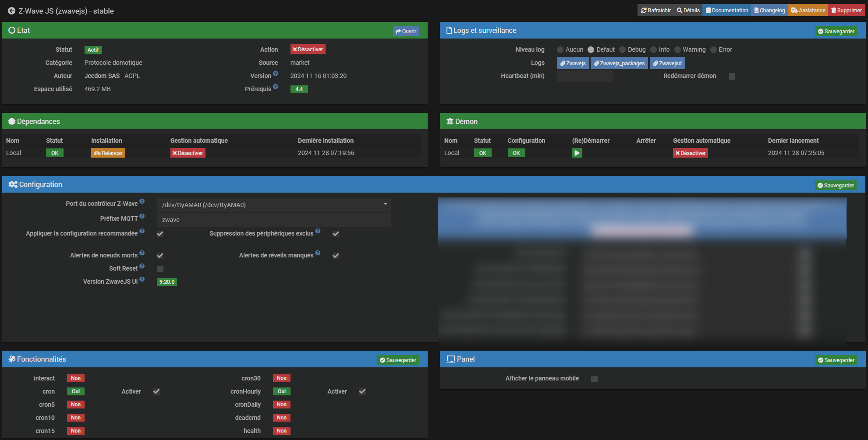Select the Aucun log level
This screenshot has width=868, height=440.
point(560,50)
